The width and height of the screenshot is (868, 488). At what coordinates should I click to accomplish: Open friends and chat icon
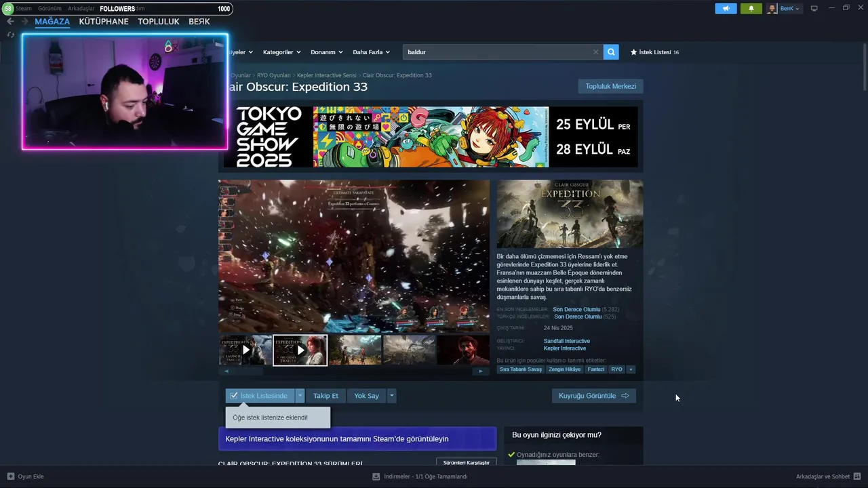pyautogui.click(x=857, y=476)
